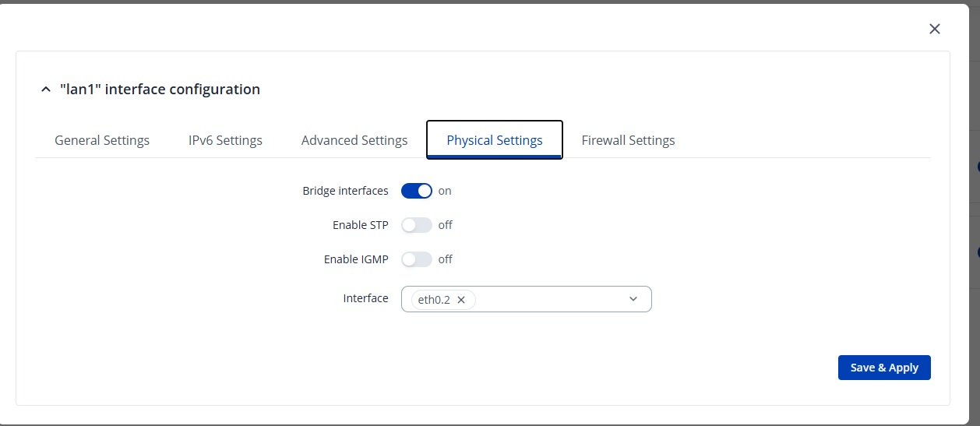The height and width of the screenshot is (426, 980).
Task: Click the Bridge interfaces label
Action: pos(345,191)
